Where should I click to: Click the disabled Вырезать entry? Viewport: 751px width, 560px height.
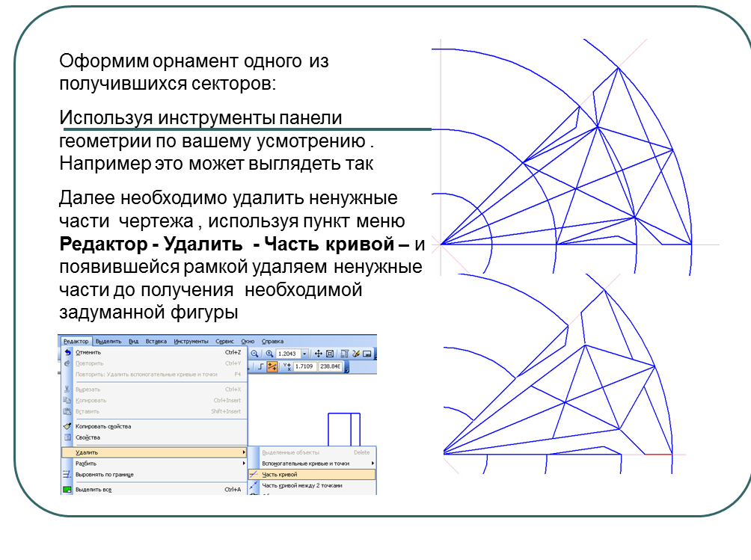154,389
